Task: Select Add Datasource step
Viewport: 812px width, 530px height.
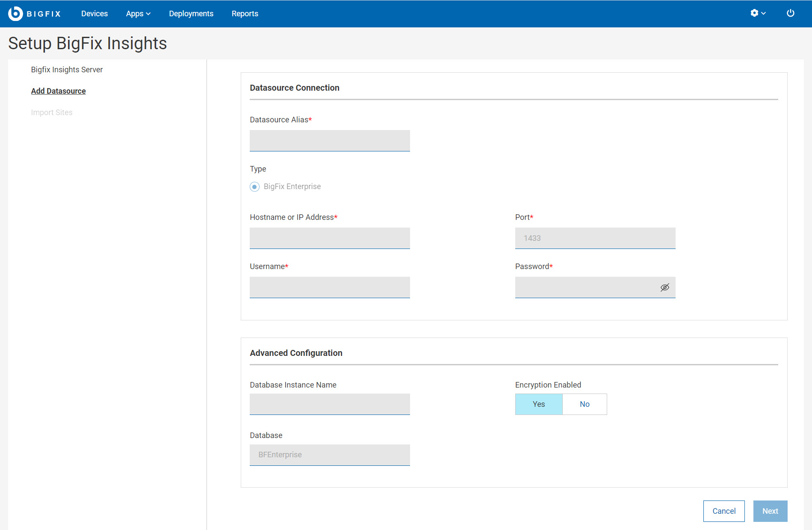Action: 58,91
